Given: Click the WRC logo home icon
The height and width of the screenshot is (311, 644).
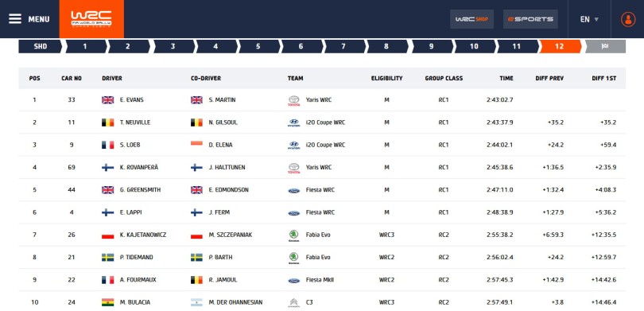Looking at the screenshot, I should pyautogui.click(x=91, y=19).
